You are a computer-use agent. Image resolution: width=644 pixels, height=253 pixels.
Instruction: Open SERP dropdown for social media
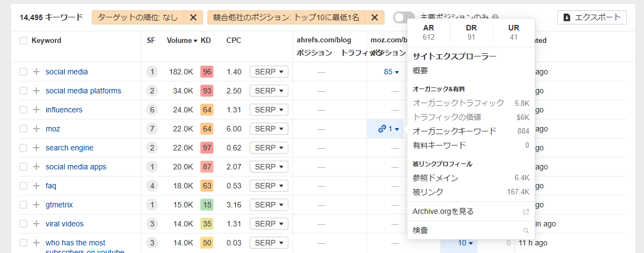269,72
